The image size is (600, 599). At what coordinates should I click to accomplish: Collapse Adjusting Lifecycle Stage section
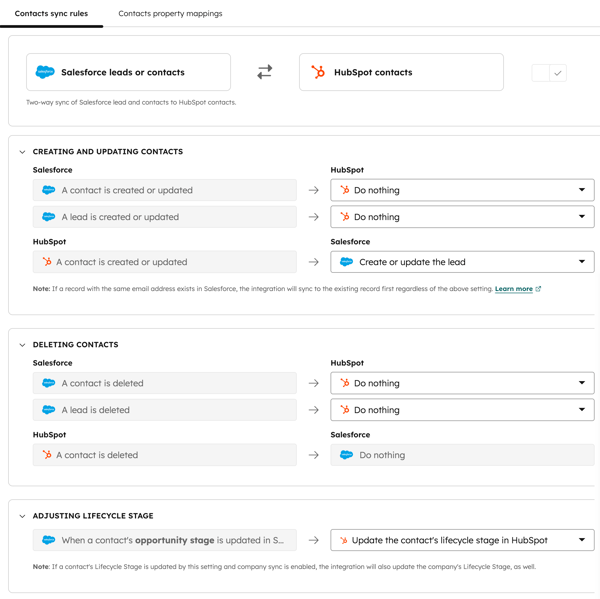click(23, 516)
